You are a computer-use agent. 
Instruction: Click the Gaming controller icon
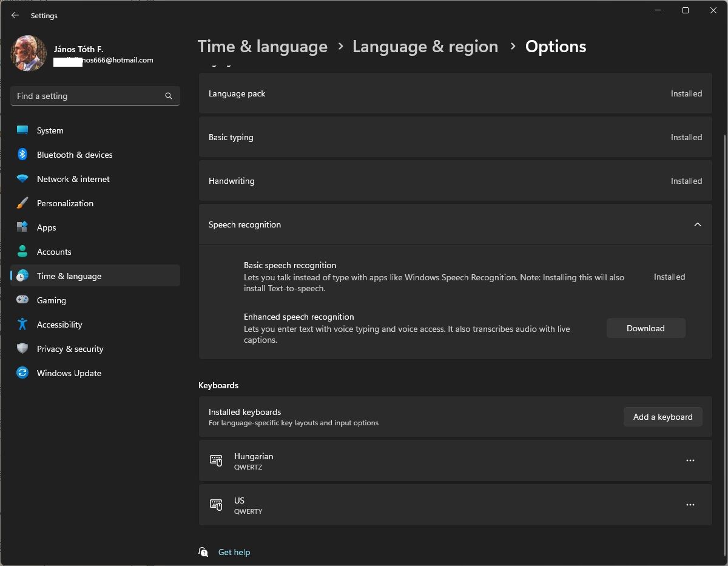pos(22,300)
